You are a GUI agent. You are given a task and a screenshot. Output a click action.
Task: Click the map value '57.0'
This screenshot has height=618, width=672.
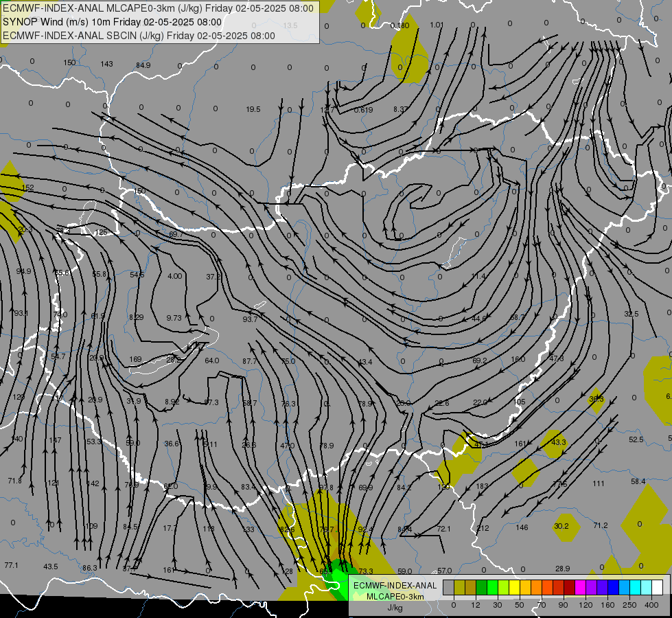coord(444,571)
